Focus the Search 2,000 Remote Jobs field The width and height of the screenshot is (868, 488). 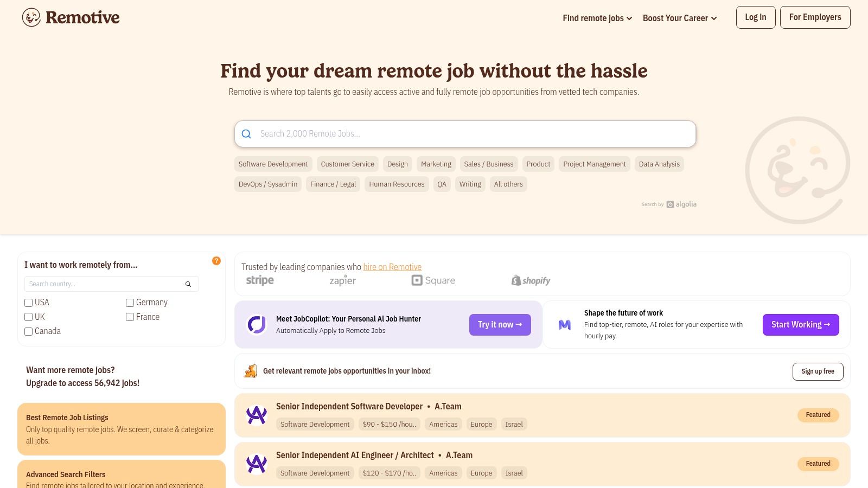click(472, 134)
